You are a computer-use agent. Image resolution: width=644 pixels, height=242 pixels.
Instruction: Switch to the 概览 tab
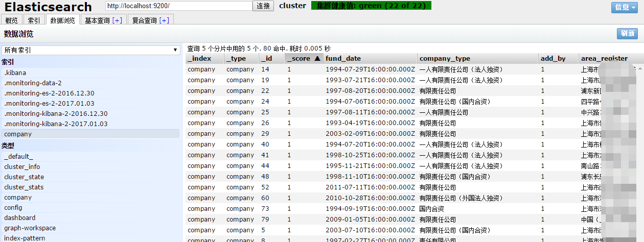[x=11, y=20]
